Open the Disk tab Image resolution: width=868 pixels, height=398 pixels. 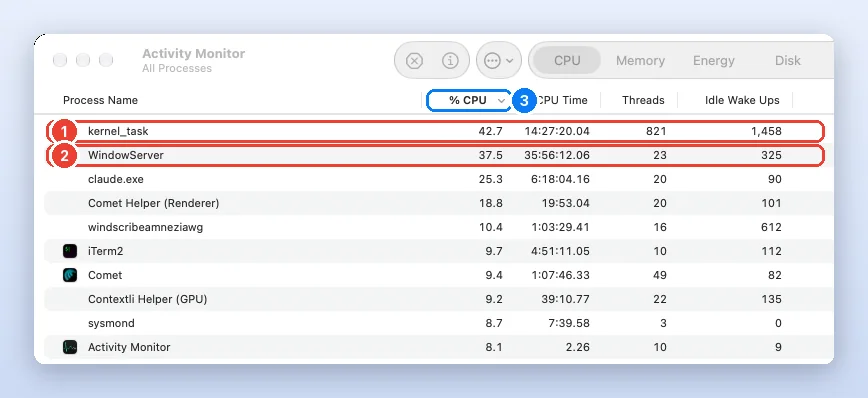click(x=788, y=60)
